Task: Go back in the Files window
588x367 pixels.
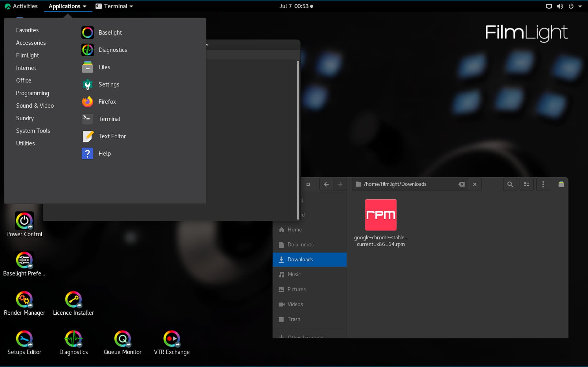Action: [x=326, y=184]
